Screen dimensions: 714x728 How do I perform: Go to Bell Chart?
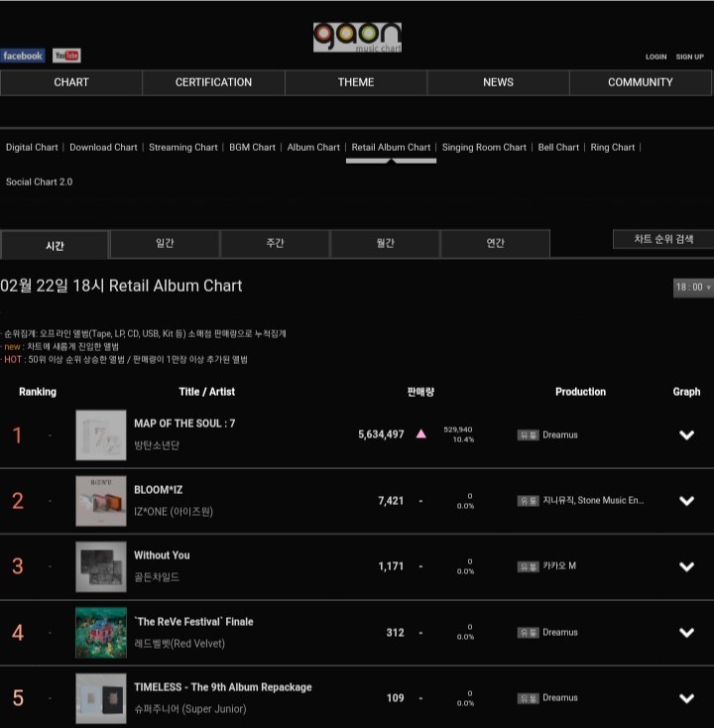point(558,147)
